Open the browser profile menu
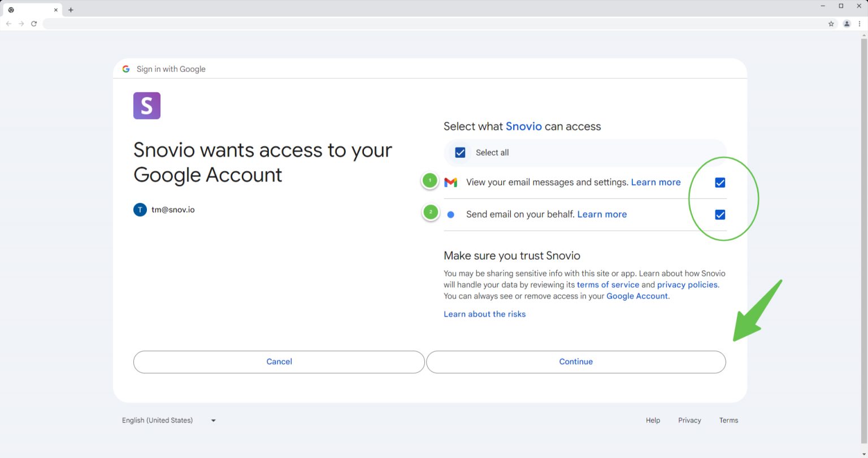 click(x=847, y=24)
